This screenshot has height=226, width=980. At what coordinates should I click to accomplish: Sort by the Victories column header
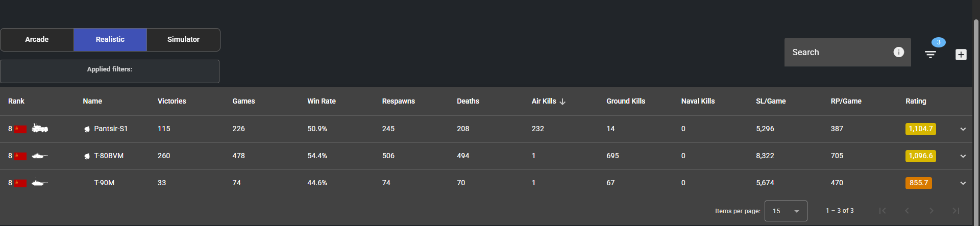(x=171, y=102)
